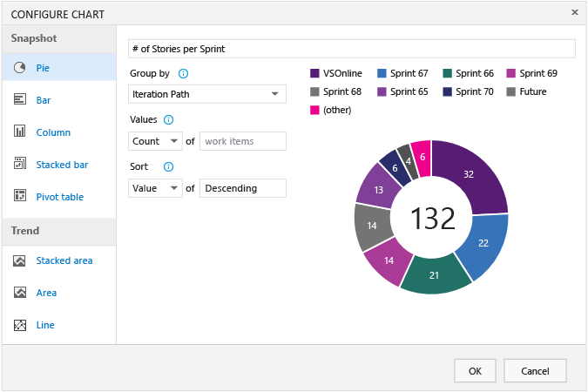Select the Stacked bar chart icon
Screen dimensions: 588x392
19,164
